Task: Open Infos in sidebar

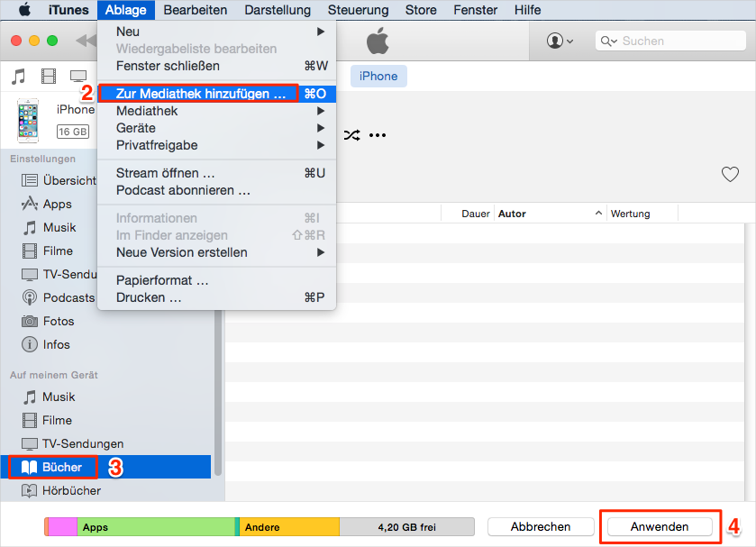Action: pos(46,344)
